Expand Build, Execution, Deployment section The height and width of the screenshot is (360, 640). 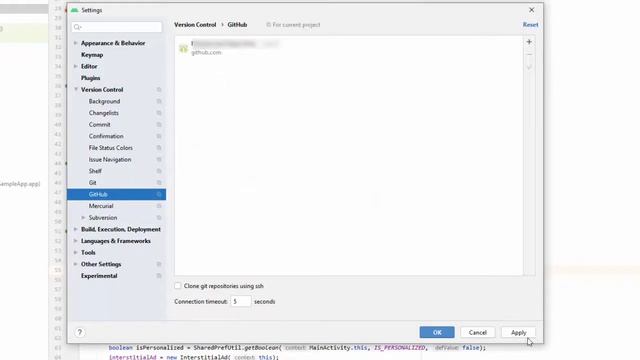tap(76, 229)
